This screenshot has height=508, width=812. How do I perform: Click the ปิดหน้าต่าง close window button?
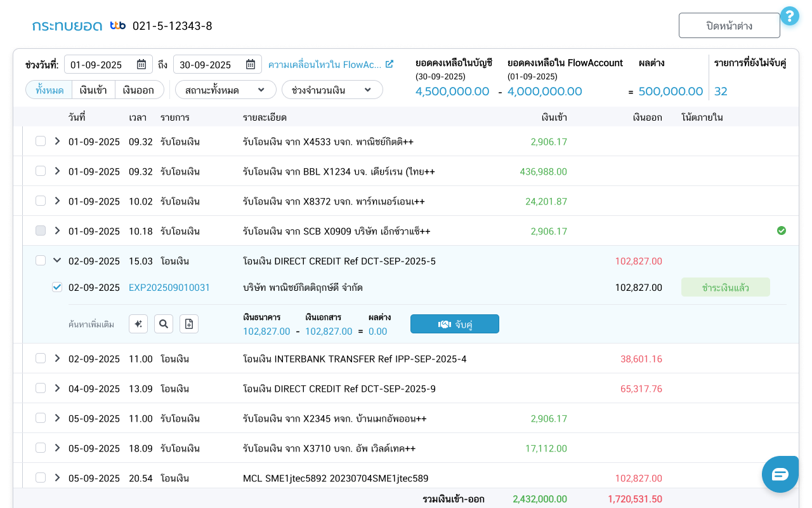(x=729, y=25)
